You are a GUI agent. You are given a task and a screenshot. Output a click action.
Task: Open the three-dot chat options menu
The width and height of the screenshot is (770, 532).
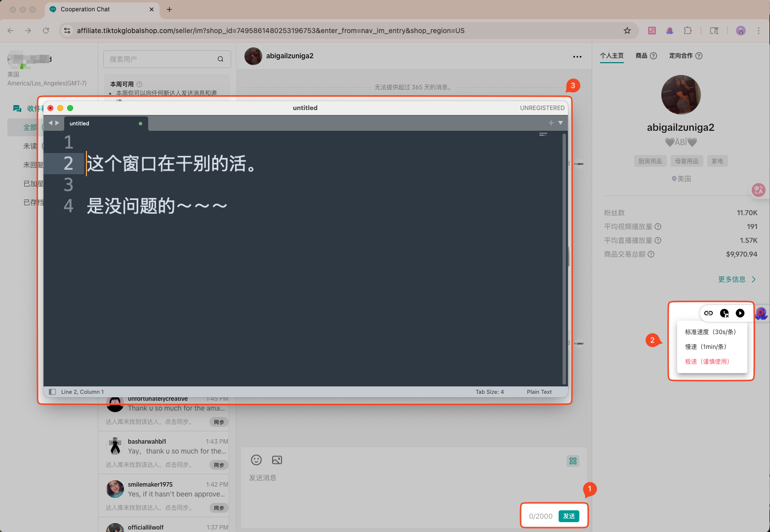pos(577,57)
